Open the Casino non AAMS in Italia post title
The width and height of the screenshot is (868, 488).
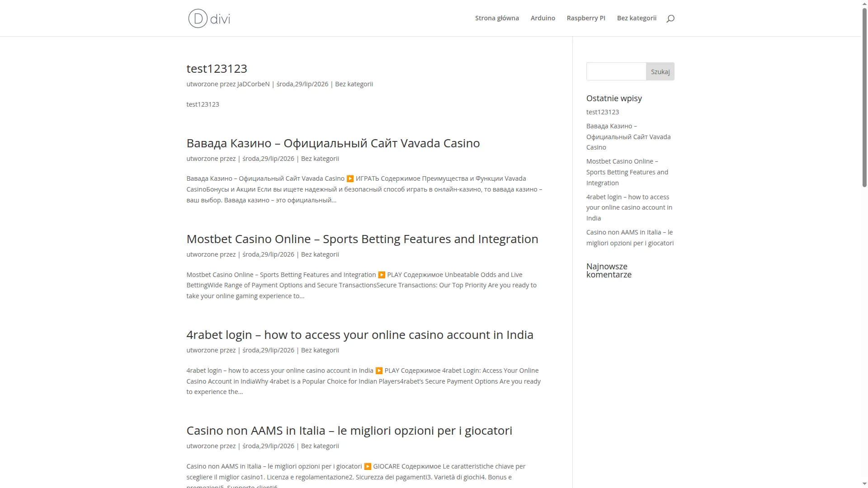349,430
